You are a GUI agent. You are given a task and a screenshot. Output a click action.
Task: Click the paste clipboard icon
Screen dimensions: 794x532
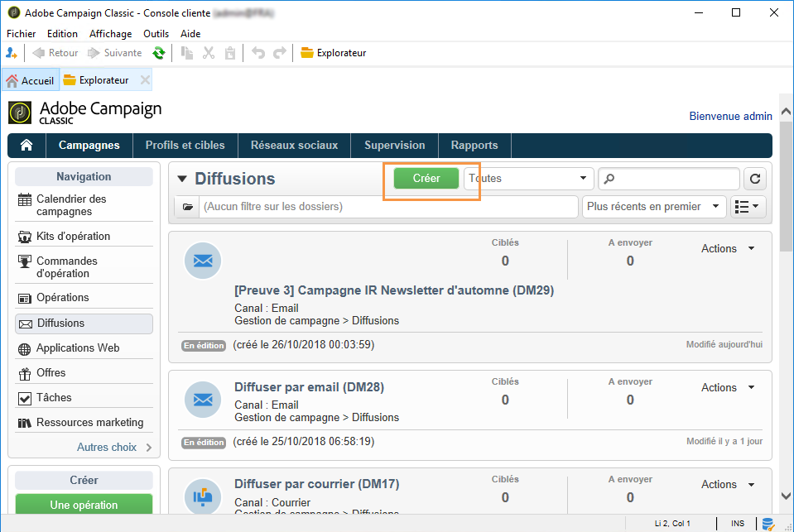(x=230, y=53)
